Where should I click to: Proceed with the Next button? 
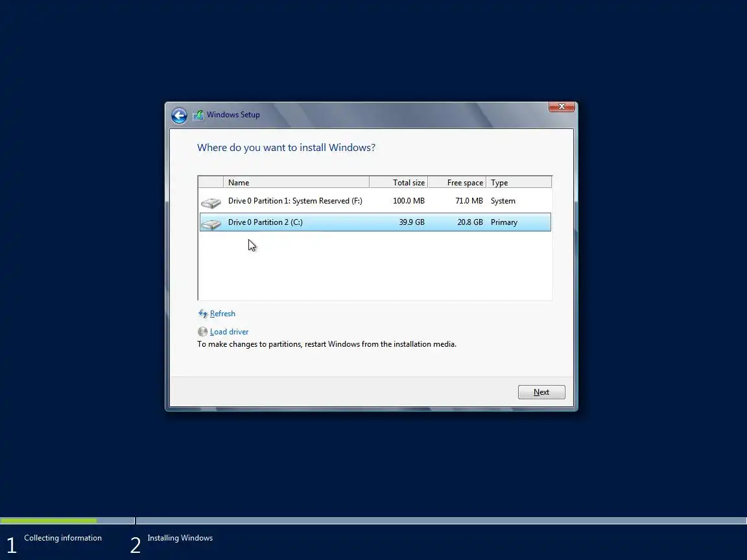tap(541, 392)
